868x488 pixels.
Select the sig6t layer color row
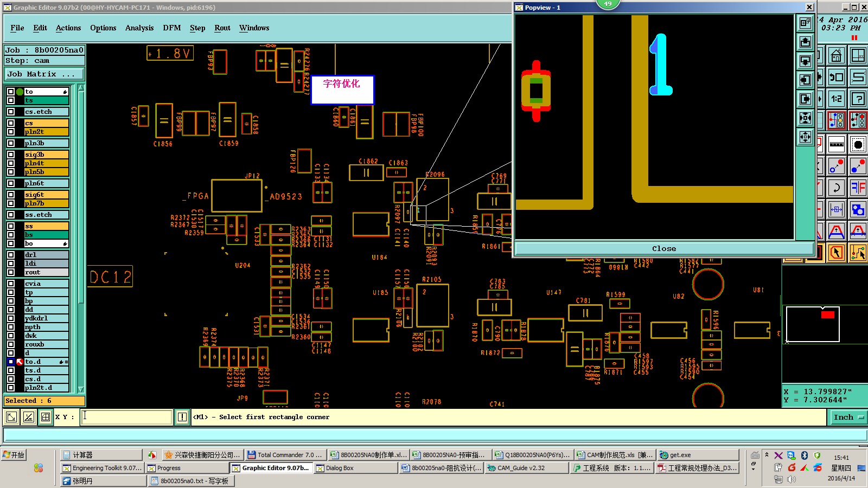tap(47, 195)
